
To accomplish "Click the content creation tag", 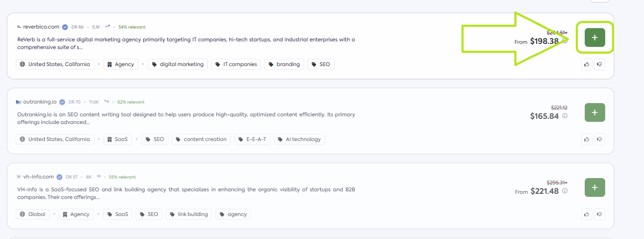I will [x=201, y=139].
